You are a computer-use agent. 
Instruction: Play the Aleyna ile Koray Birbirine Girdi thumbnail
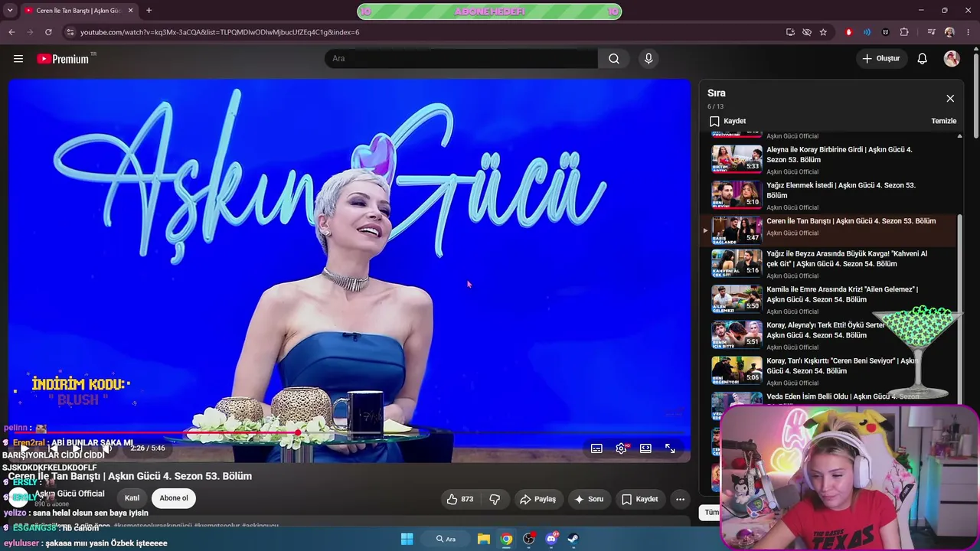(x=737, y=158)
